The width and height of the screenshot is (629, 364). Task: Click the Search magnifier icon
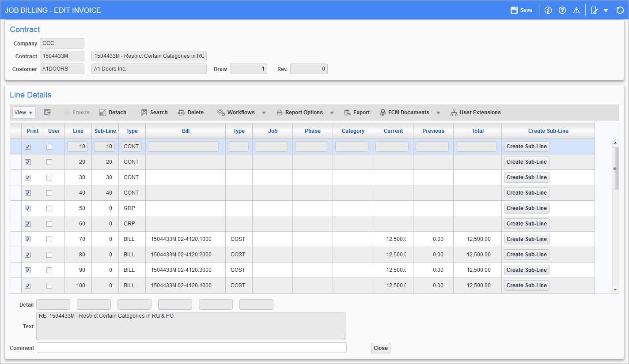click(144, 113)
